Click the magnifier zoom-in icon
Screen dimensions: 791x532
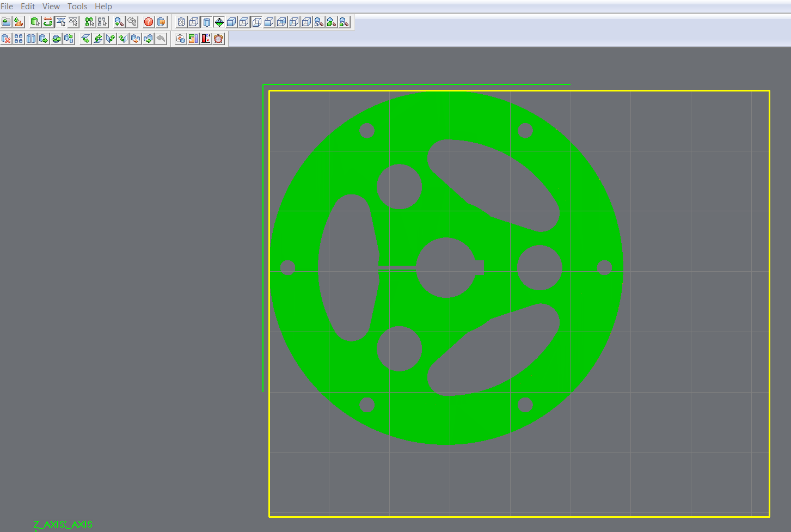tap(119, 22)
